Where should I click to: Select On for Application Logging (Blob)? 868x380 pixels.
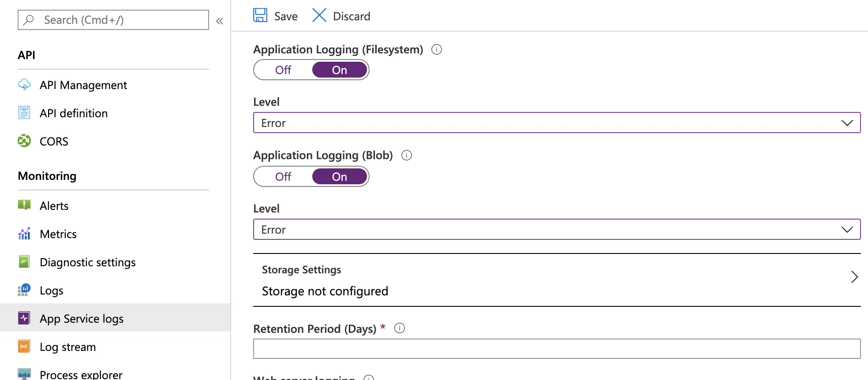[340, 177]
